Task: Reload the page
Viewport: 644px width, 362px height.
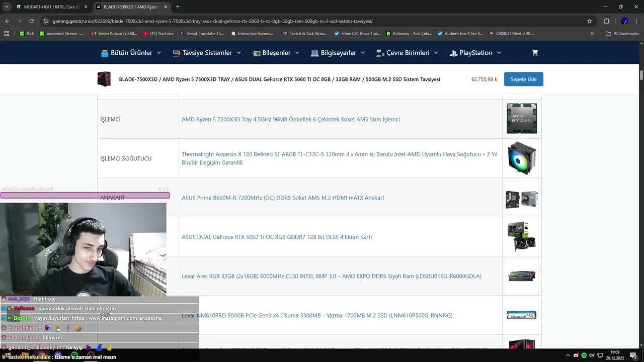Action: (x=31, y=21)
